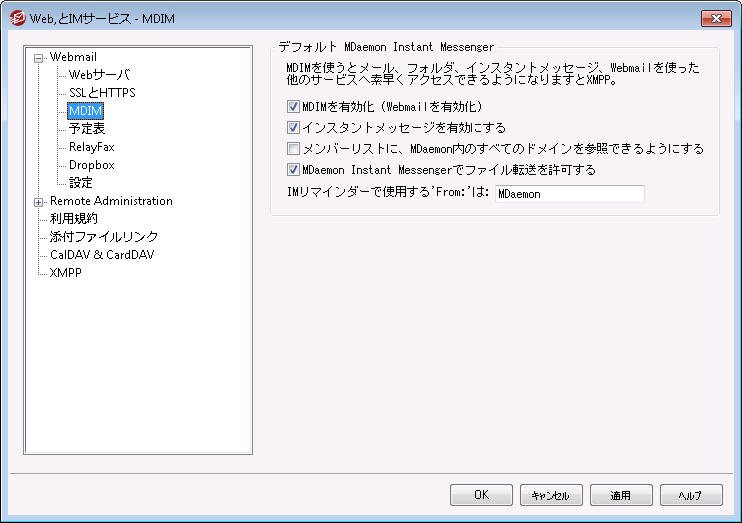This screenshot has height=523, width=742.
Task: Open the Webサーバ settings page
Action: [99, 75]
